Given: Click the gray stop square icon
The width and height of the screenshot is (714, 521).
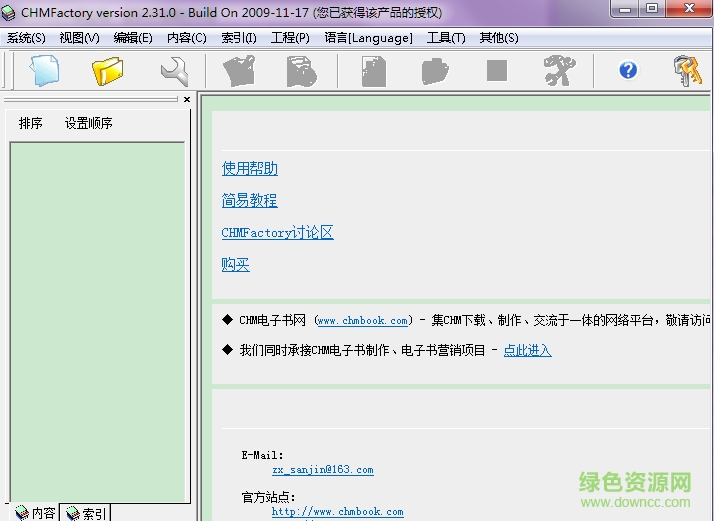Looking at the screenshot, I should click(x=497, y=71).
